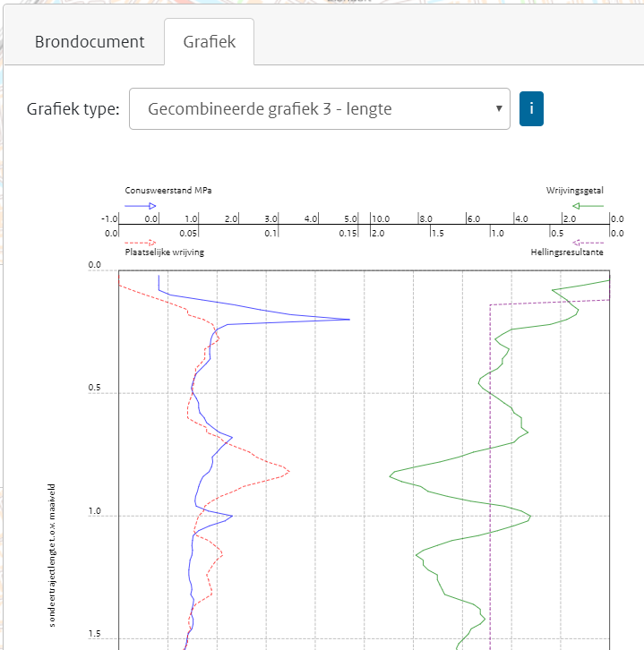Click the Plaatselijke wrijving legend label
The image size is (644, 650).
tap(164, 252)
